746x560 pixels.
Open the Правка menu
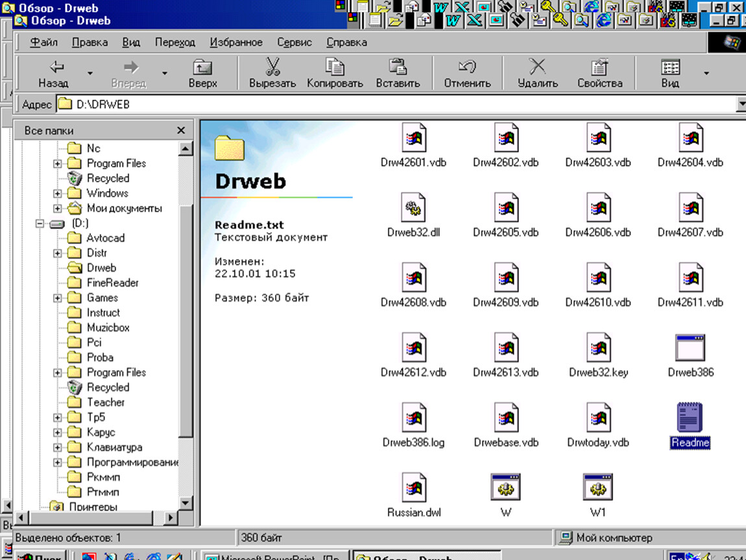tap(90, 42)
